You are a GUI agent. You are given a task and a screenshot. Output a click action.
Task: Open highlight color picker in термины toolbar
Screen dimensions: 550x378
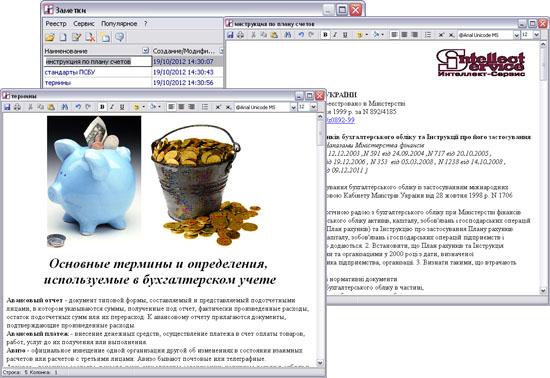pyautogui.click(x=143, y=107)
